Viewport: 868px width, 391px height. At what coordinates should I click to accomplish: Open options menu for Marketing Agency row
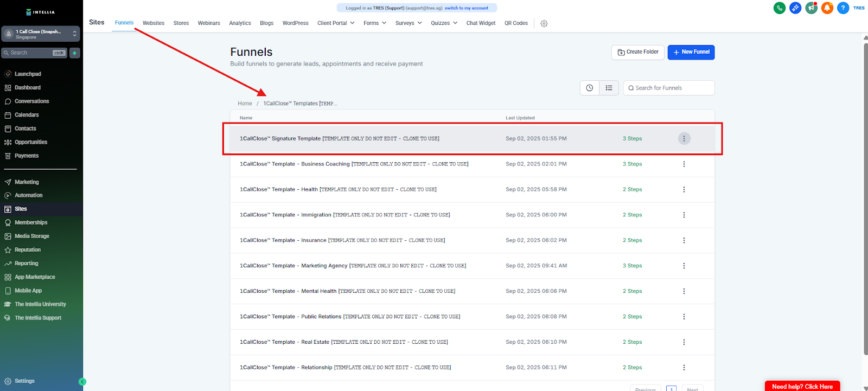tap(684, 266)
